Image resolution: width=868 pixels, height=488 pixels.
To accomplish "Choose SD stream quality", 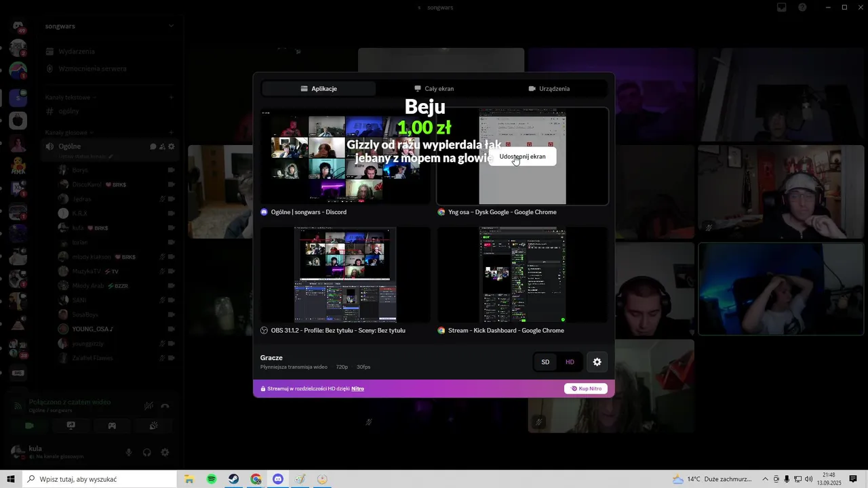I will point(545,362).
